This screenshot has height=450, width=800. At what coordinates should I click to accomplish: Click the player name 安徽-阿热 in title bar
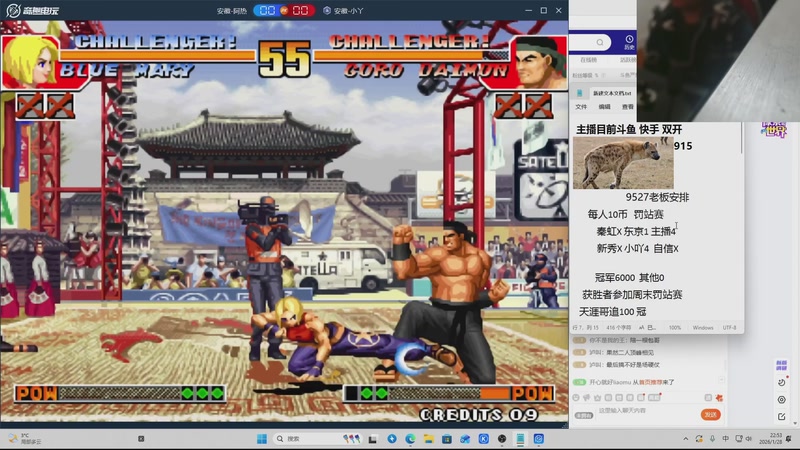(232, 11)
